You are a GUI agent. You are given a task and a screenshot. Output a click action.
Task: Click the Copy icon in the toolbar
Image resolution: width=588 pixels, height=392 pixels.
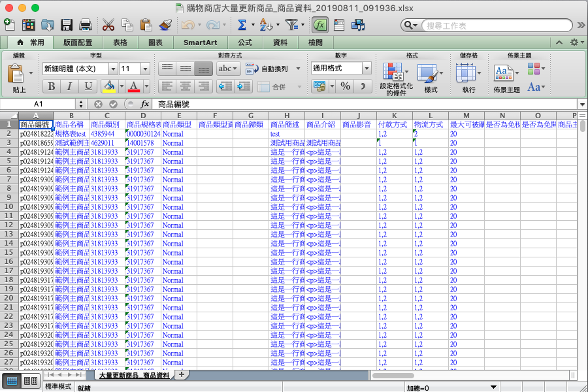127,25
